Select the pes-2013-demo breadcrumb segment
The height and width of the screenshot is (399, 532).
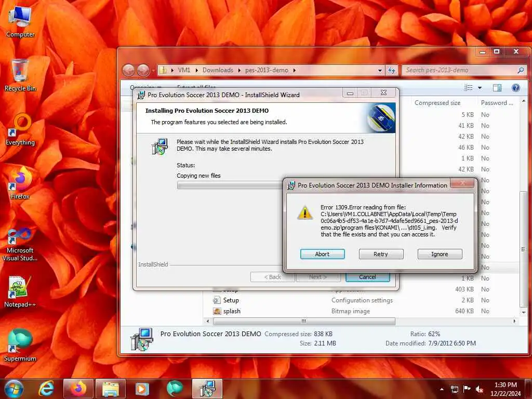[x=267, y=70]
